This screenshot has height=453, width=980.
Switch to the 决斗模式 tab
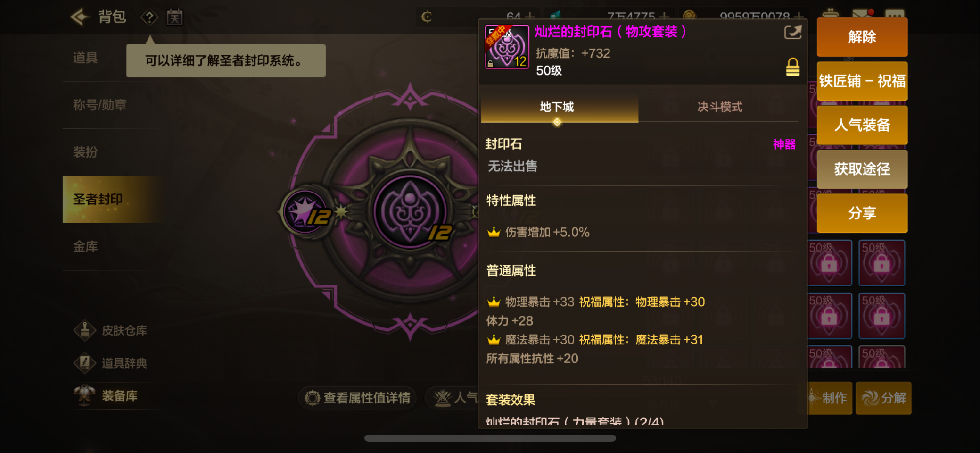(719, 107)
